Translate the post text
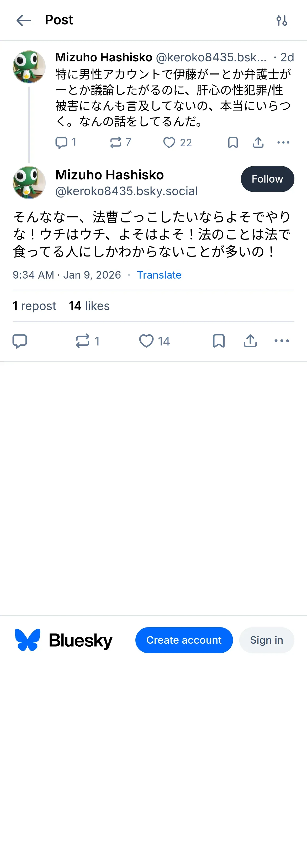This screenshot has width=307, height=868. 159,275
